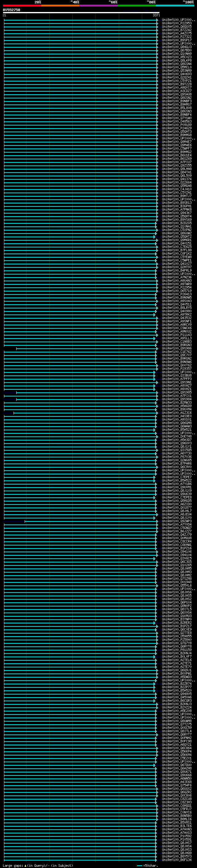Select hit label UniRef100_B2D2G5

177,223
